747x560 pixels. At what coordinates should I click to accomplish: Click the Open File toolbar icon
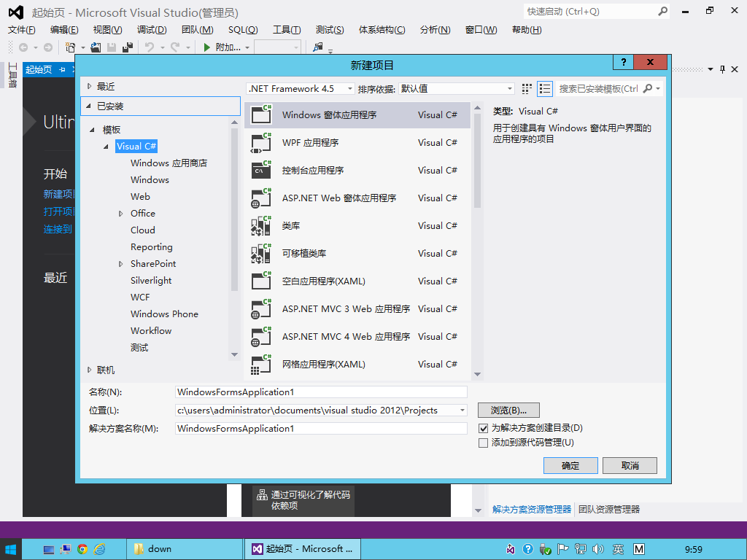[96, 47]
